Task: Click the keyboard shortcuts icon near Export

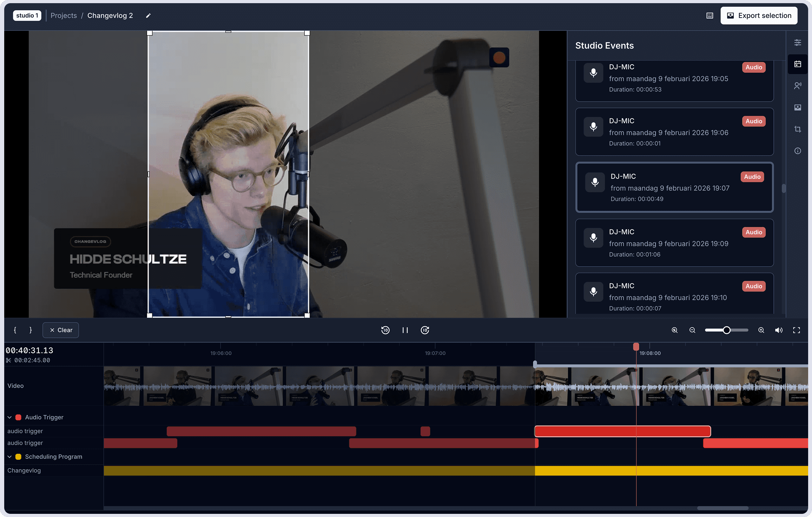Action: coord(710,16)
